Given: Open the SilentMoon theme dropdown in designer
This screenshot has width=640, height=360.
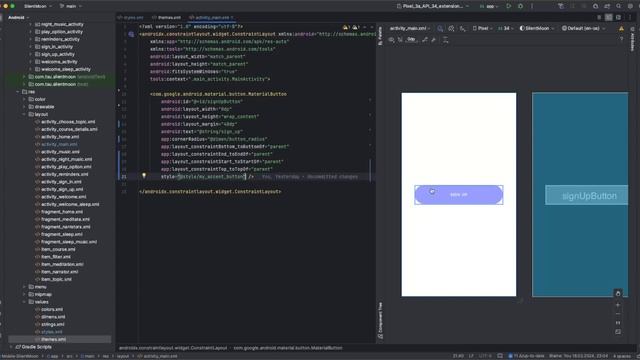Looking at the screenshot, I should coord(537,29).
